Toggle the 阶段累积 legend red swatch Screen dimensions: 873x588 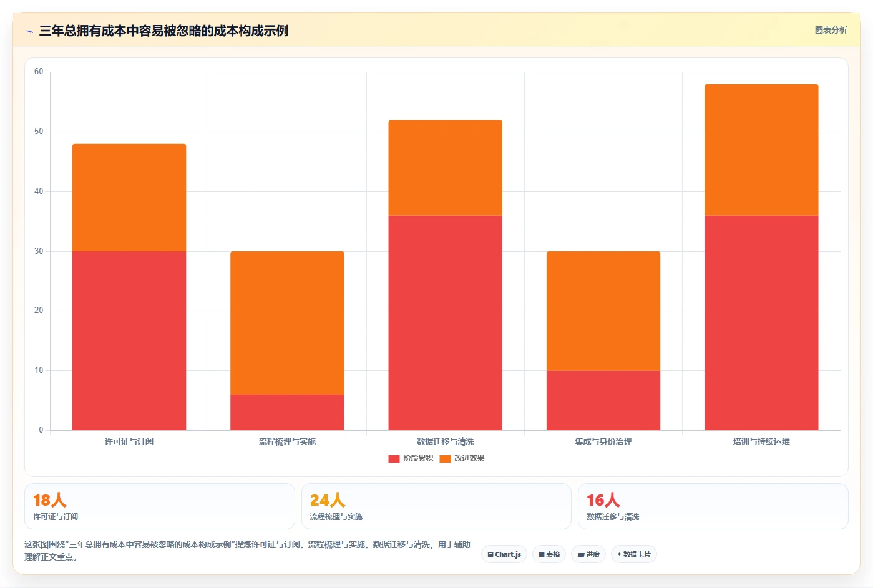click(x=394, y=458)
